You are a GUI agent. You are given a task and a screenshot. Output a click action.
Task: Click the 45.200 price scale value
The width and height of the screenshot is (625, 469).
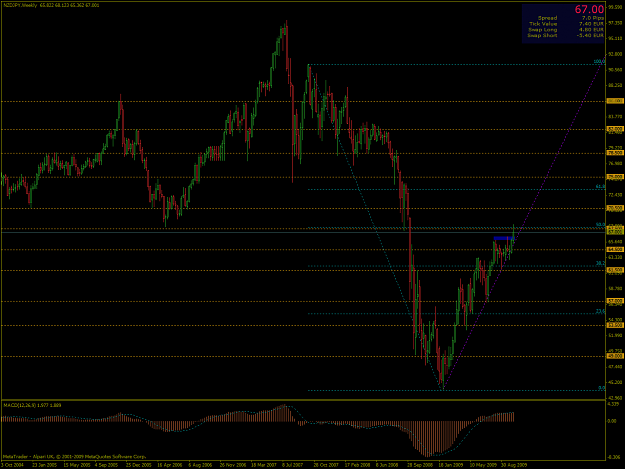(615, 382)
